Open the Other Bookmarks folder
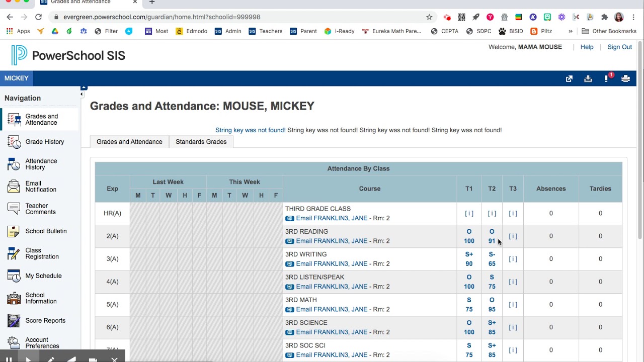This screenshot has width=644, height=362. (609, 31)
